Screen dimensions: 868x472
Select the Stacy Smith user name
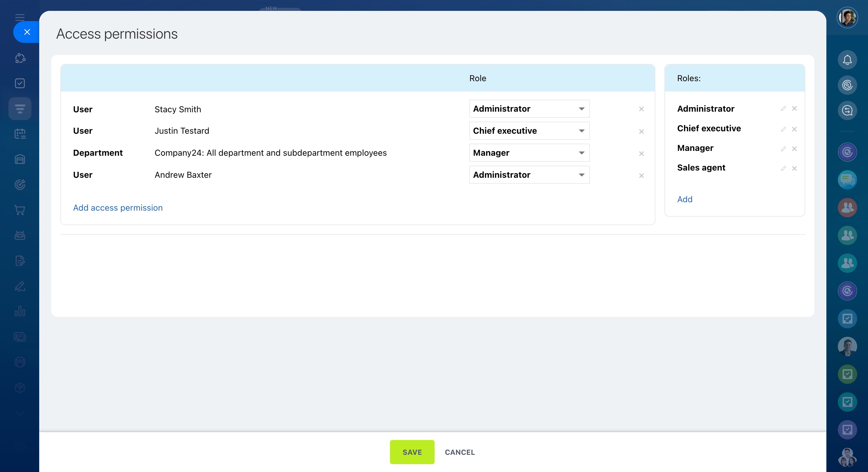[x=178, y=109]
